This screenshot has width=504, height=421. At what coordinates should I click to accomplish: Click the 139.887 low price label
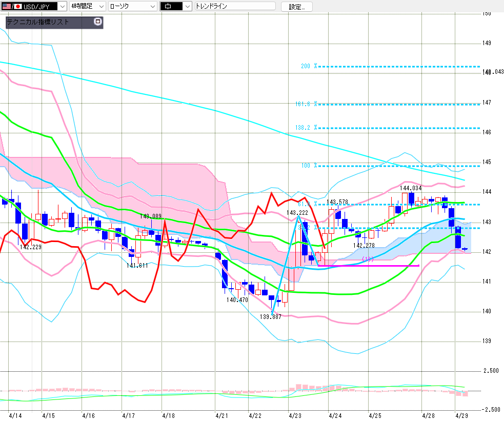pos(271,317)
